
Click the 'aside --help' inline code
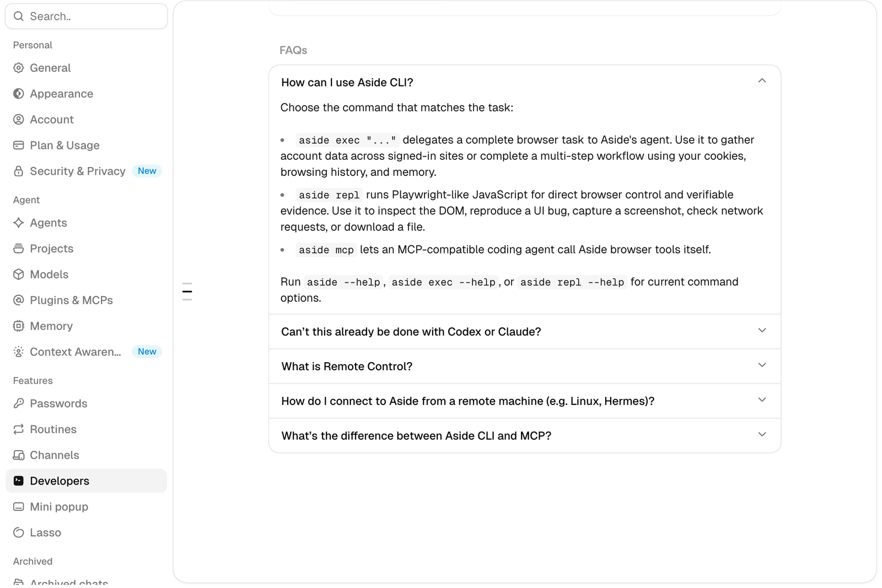pos(343,282)
